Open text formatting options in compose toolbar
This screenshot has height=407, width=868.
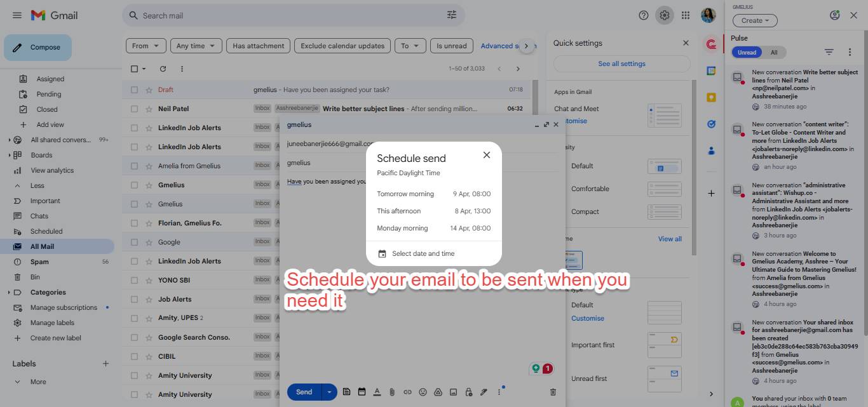pyautogui.click(x=377, y=392)
